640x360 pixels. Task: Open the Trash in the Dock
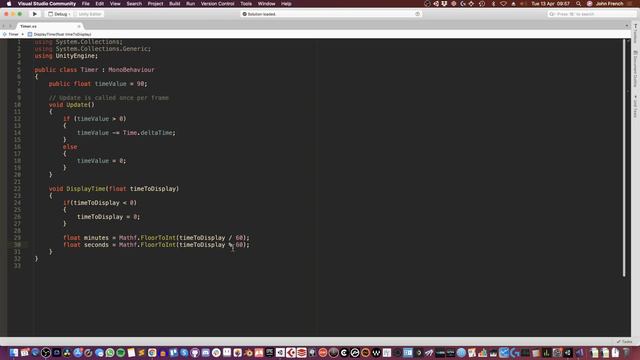coord(626,353)
